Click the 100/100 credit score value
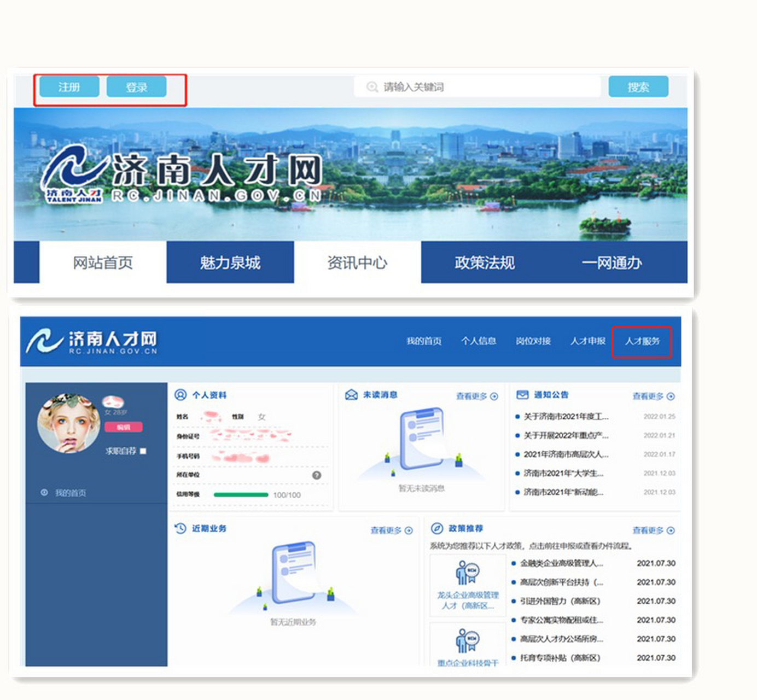 (287, 495)
